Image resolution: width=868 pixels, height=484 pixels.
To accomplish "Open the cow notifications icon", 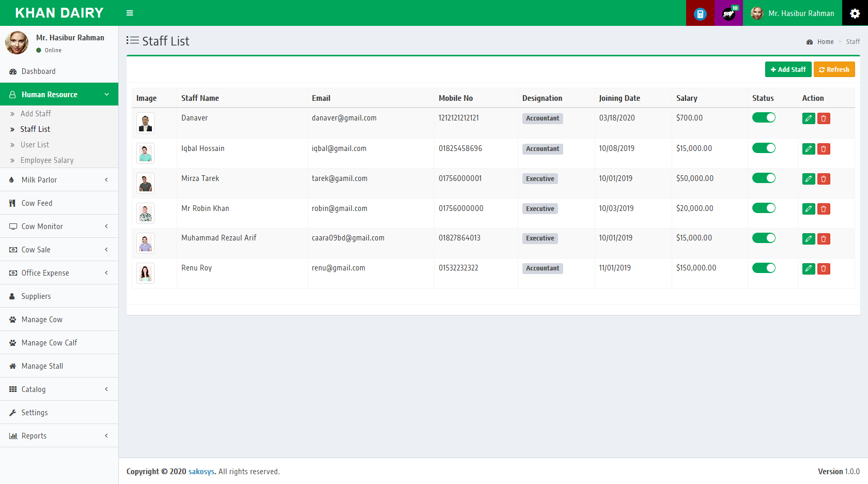I will pos(729,13).
